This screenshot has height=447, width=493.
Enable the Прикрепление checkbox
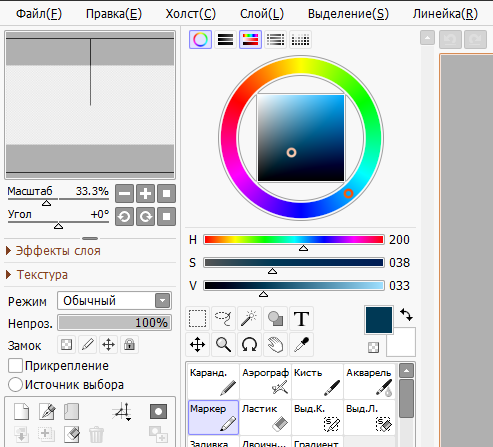coord(15,366)
